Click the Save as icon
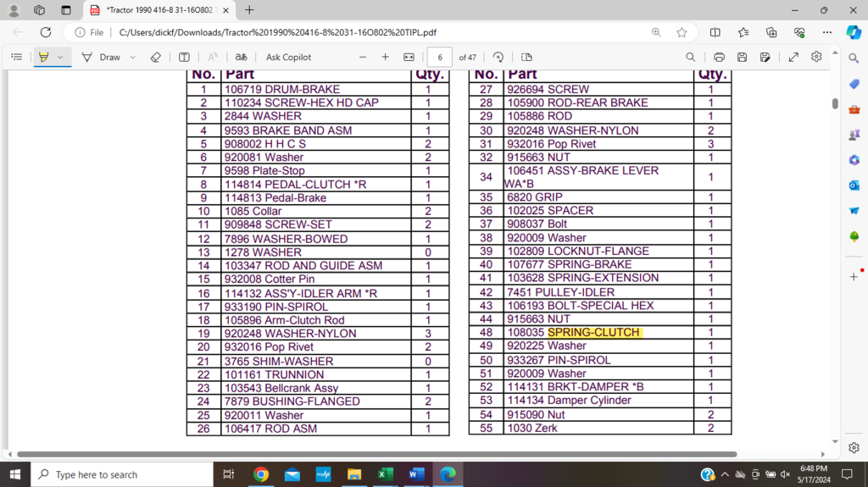This screenshot has height=487, width=868. coord(765,57)
